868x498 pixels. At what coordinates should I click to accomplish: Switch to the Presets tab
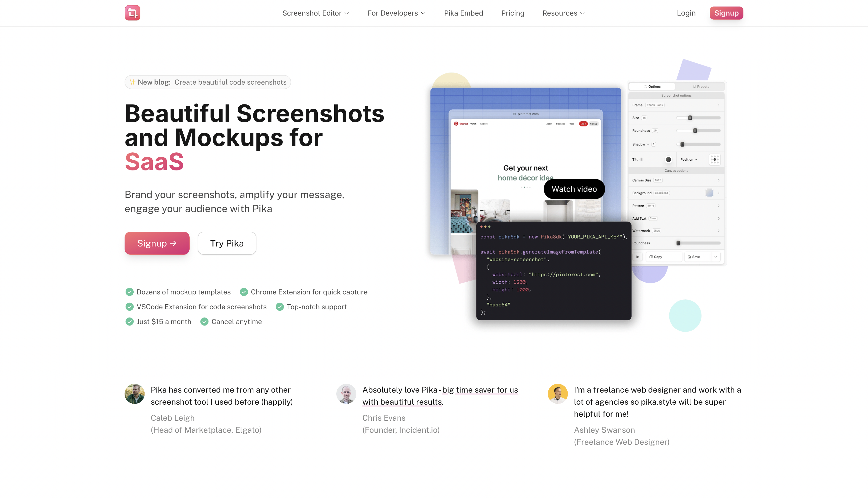[700, 87]
